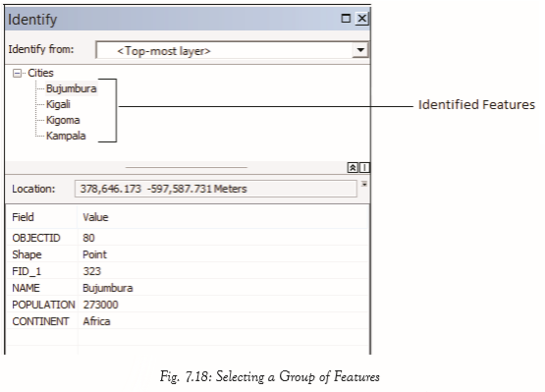
Task: Collapse the Cities tree node
Action: pyautogui.click(x=17, y=74)
